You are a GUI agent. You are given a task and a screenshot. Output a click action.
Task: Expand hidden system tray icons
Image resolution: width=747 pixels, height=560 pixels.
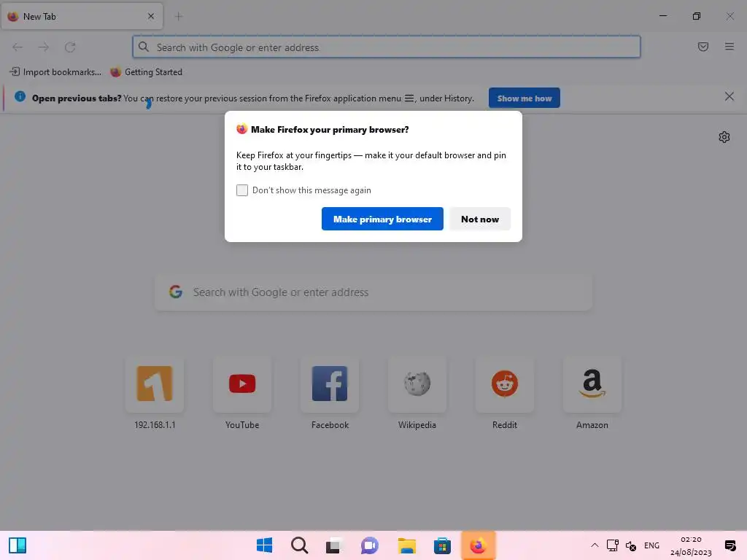point(595,545)
